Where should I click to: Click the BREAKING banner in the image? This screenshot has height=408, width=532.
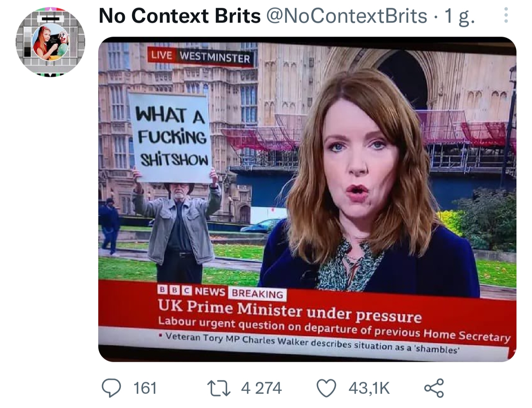coord(258,294)
